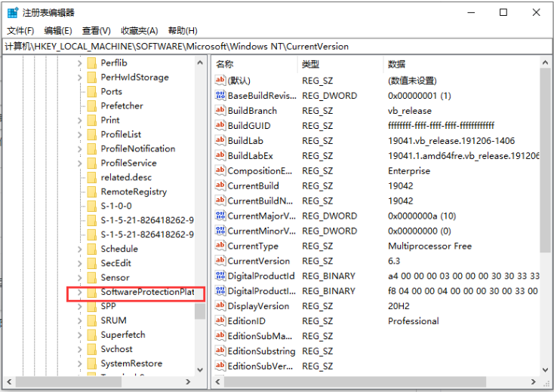Click the 名称 column header

pyautogui.click(x=225, y=65)
